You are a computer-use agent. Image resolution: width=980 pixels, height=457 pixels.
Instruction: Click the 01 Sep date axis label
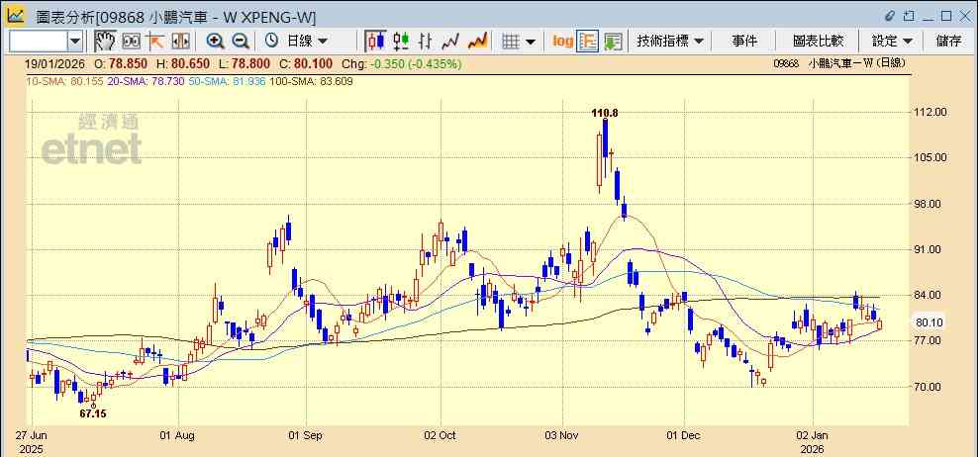click(x=306, y=435)
